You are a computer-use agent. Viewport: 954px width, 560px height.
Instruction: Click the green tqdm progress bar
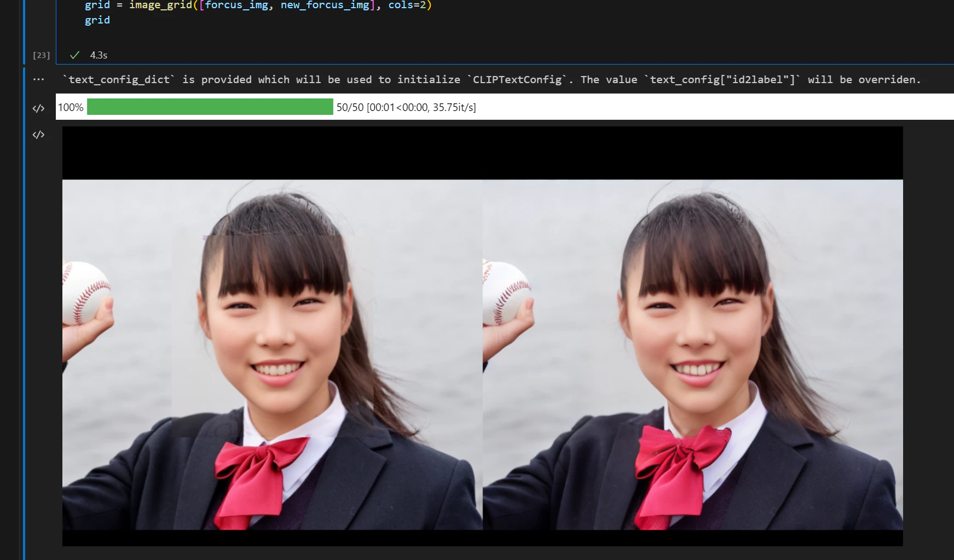tap(210, 107)
